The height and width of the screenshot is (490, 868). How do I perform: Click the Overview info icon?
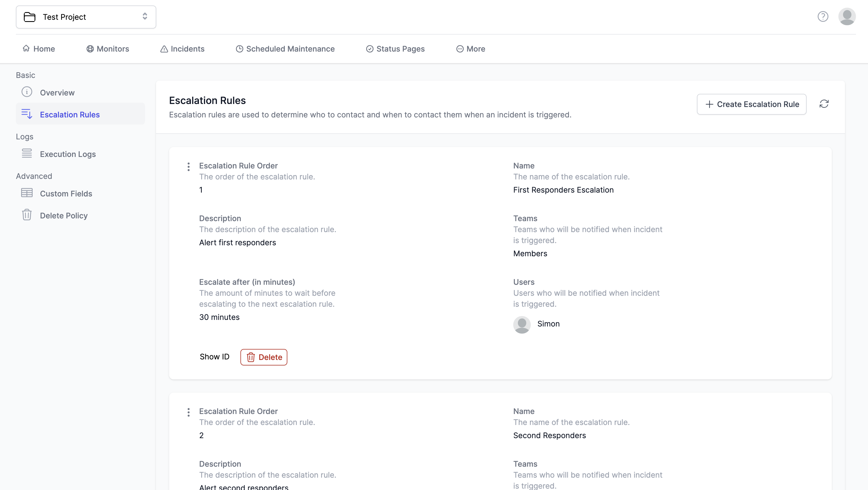[x=27, y=92]
